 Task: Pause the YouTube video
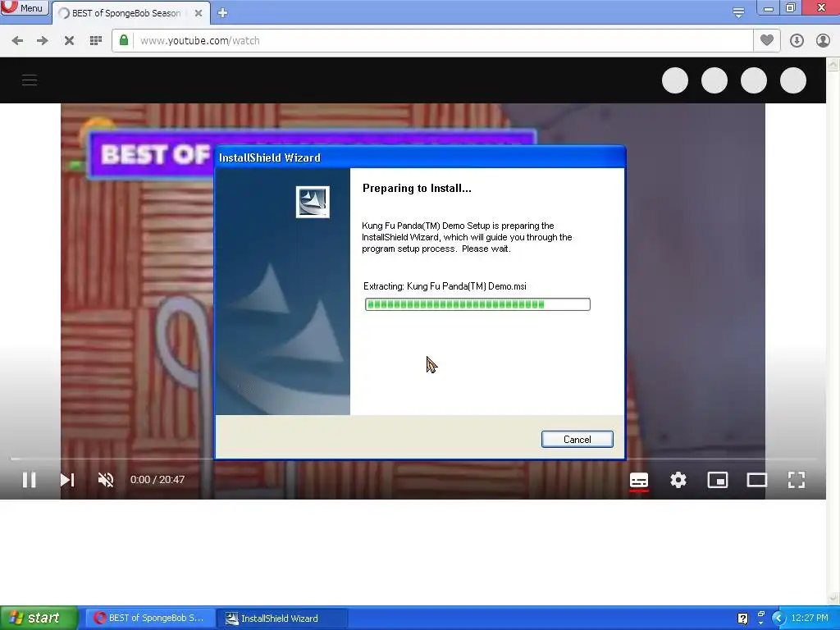tap(30, 479)
